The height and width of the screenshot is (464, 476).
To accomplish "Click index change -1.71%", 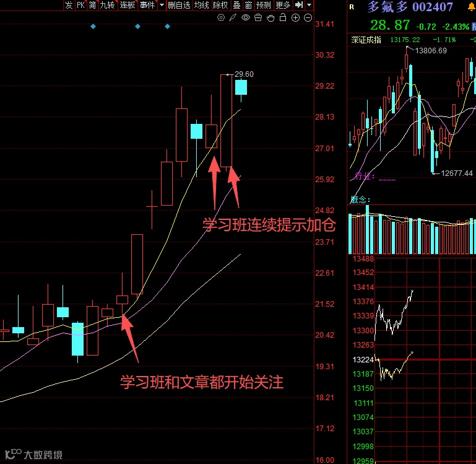I will coord(444,40).
